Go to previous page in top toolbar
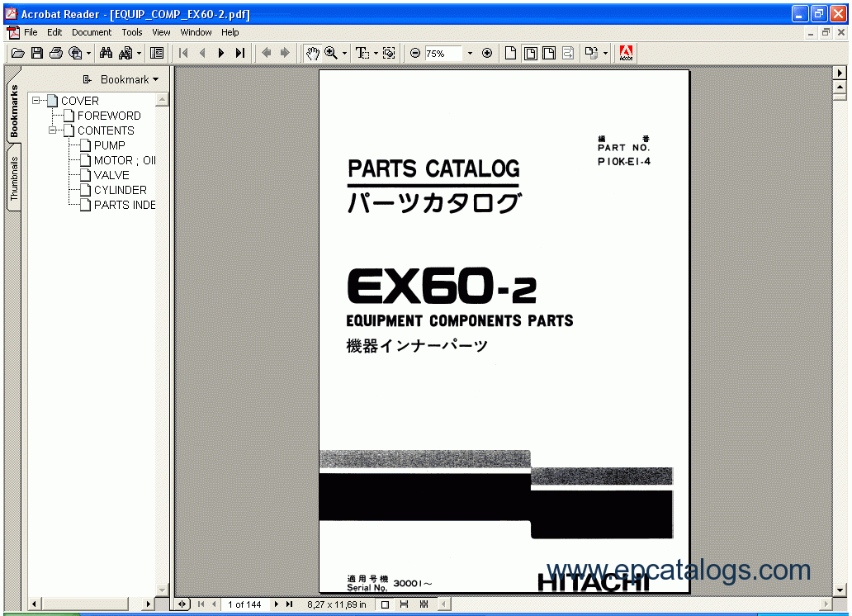The height and width of the screenshot is (616, 852). pos(202,54)
